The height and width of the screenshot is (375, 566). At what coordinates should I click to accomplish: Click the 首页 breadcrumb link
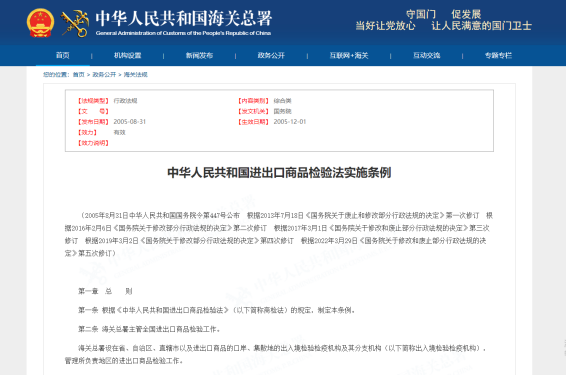pyautogui.click(x=78, y=74)
